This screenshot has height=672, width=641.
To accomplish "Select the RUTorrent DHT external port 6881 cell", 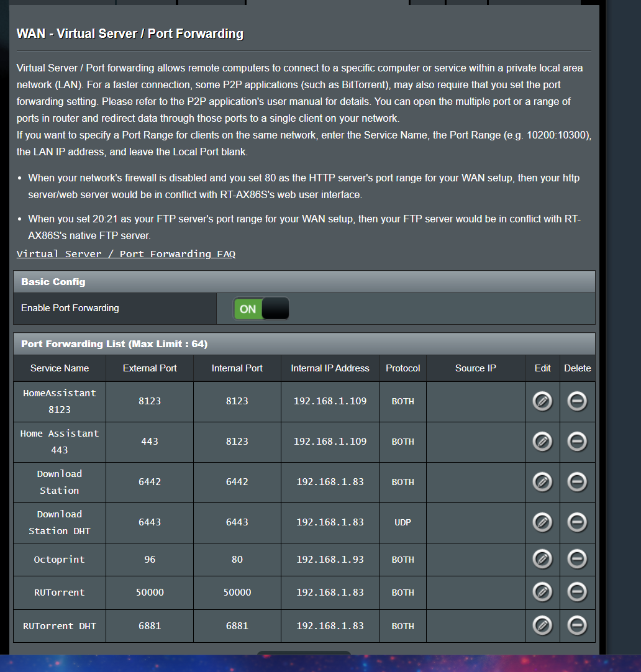I will point(150,626).
